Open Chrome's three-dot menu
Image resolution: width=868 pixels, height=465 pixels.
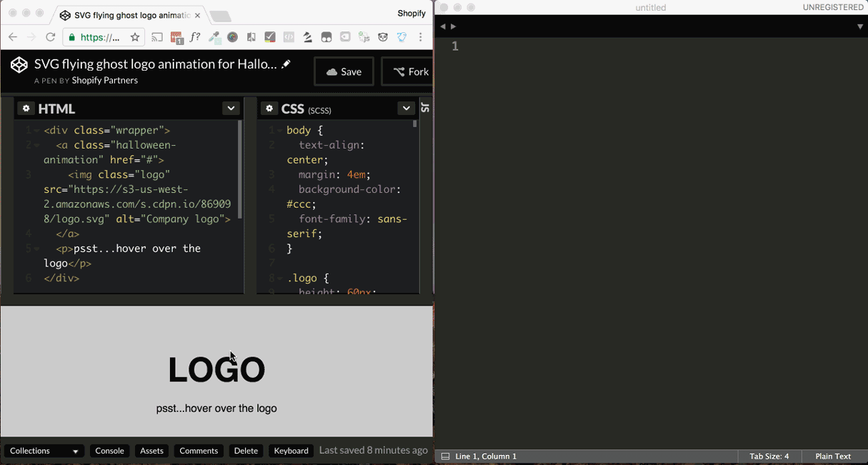coord(420,36)
